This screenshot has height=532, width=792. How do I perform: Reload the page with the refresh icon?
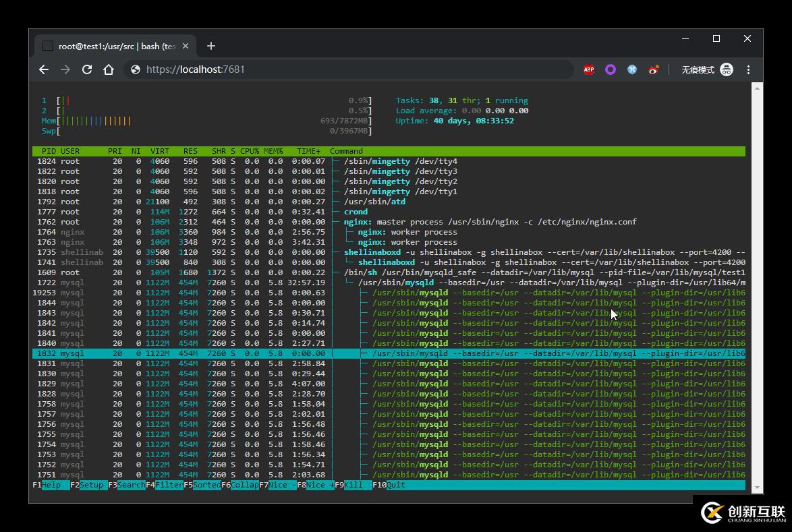(87, 69)
